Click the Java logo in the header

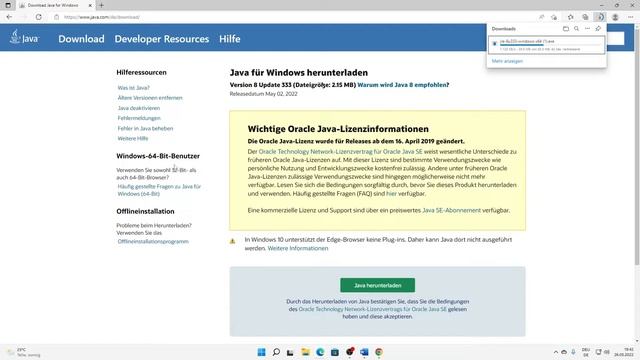coord(24,37)
